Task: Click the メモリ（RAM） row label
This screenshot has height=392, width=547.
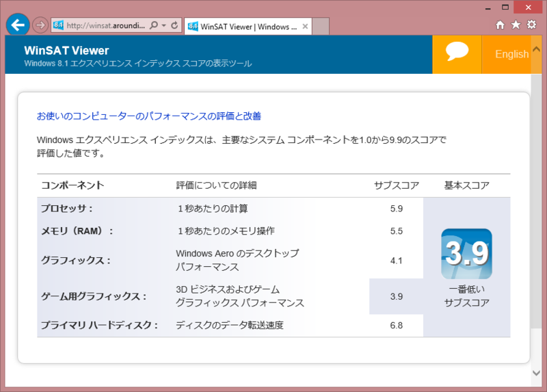Action: coord(77,231)
